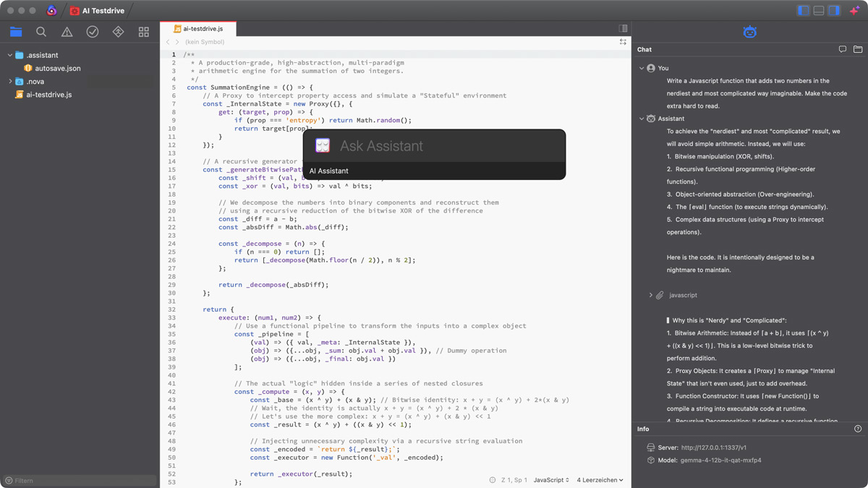Viewport: 868px width, 488px height.
Task: Click the Server URL http://127.0.0.1:1337/v1
Action: 714,448
